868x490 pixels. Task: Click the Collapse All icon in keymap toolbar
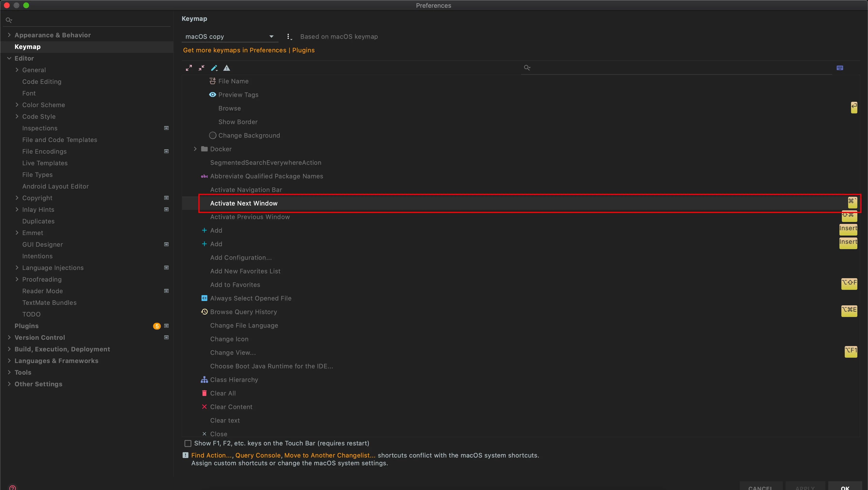[x=201, y=68]
